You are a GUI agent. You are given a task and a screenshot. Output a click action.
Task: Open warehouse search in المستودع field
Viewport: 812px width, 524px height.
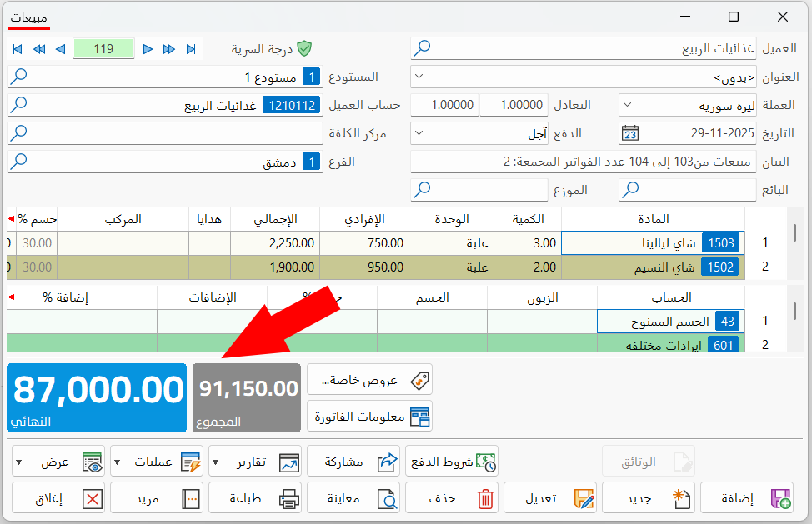(x=18, y=77)
